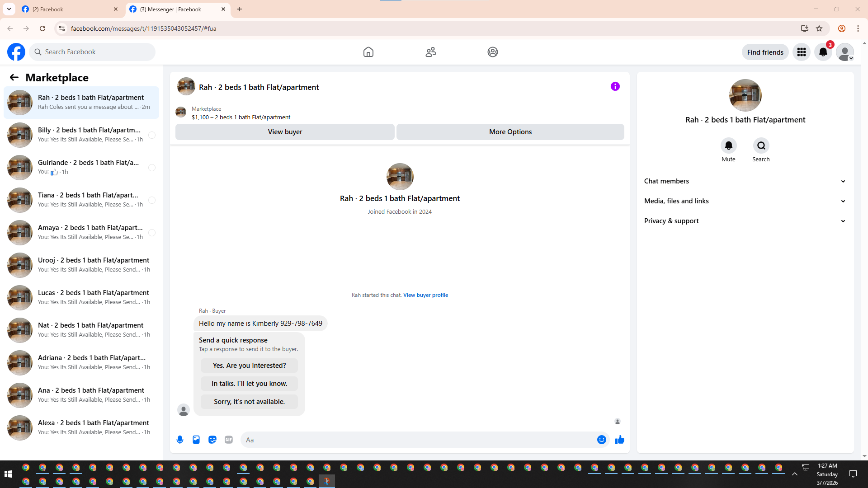Click the voice clip microphone icon

180,440
